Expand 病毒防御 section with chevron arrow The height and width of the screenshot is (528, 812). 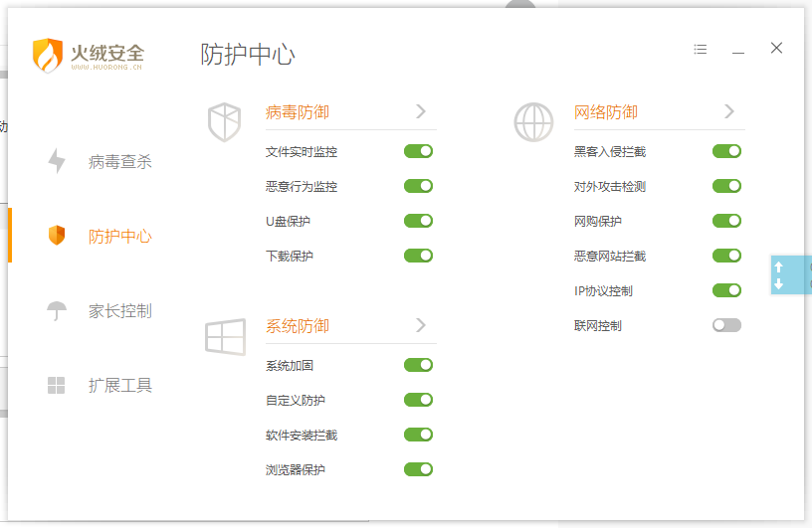click(x=421, y=111)
